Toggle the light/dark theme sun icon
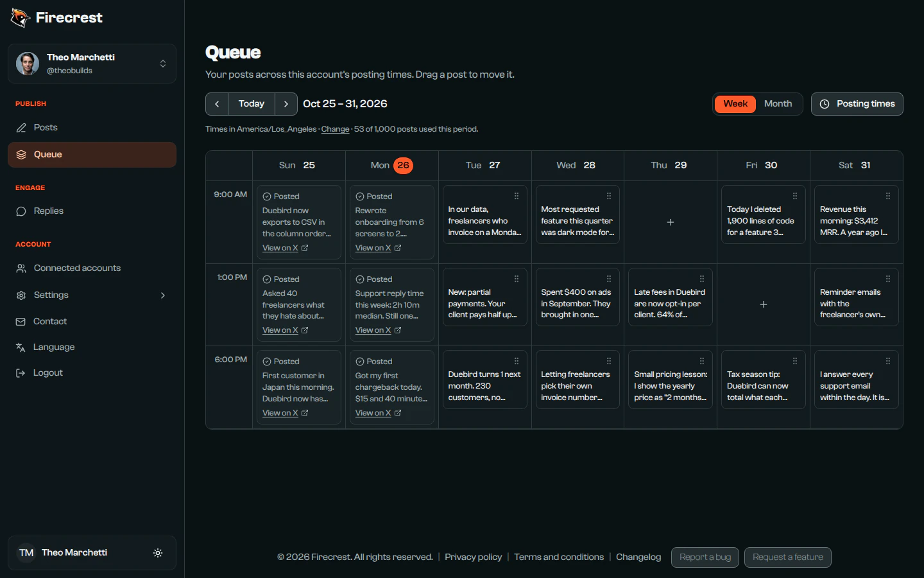Viewport: 924px width, 578px height. [x=158, y=553]
